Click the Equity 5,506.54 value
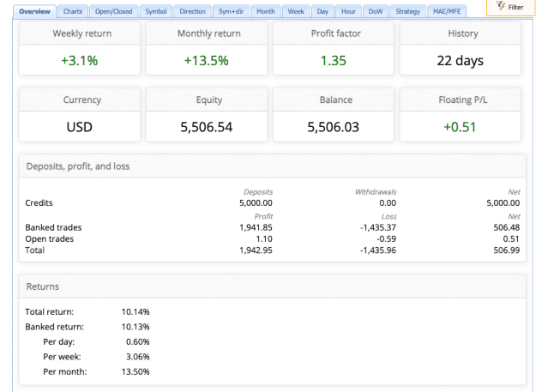Screen dimensions: 536x392 point(206,127)
